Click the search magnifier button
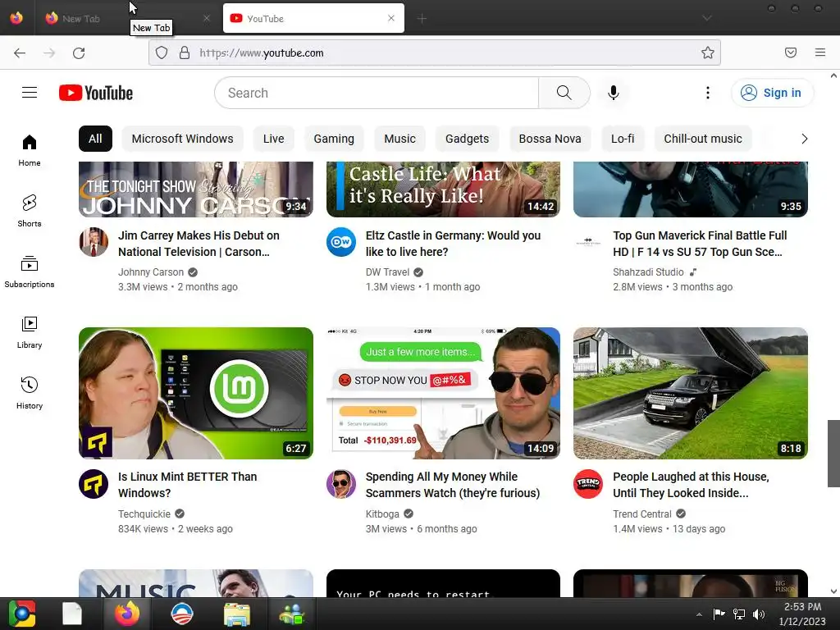840x630 pixels. [x=564, y=93]
